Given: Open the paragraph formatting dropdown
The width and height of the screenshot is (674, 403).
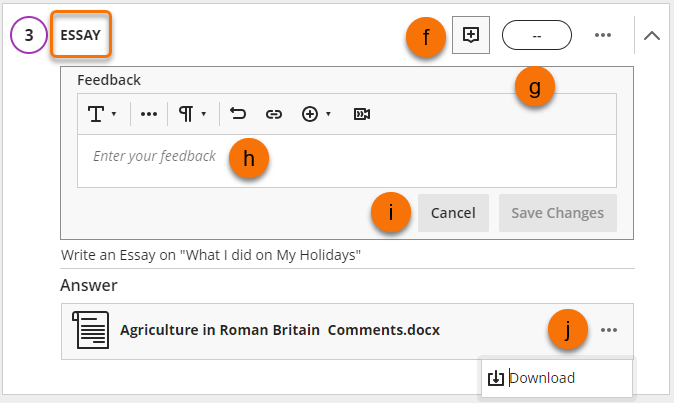Looking at the screenshot, I should tap(192, 114).
